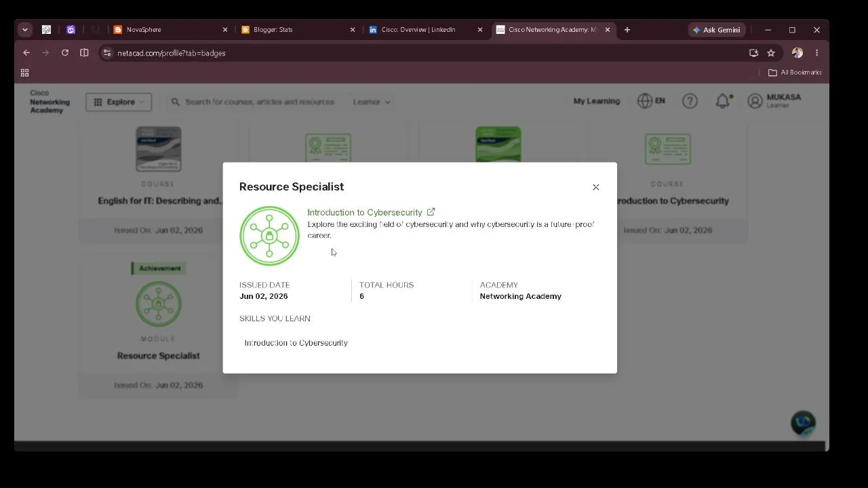This screenshot has height=488, width=868.
Task: Go to My Learning
Action: pos(597,101)
